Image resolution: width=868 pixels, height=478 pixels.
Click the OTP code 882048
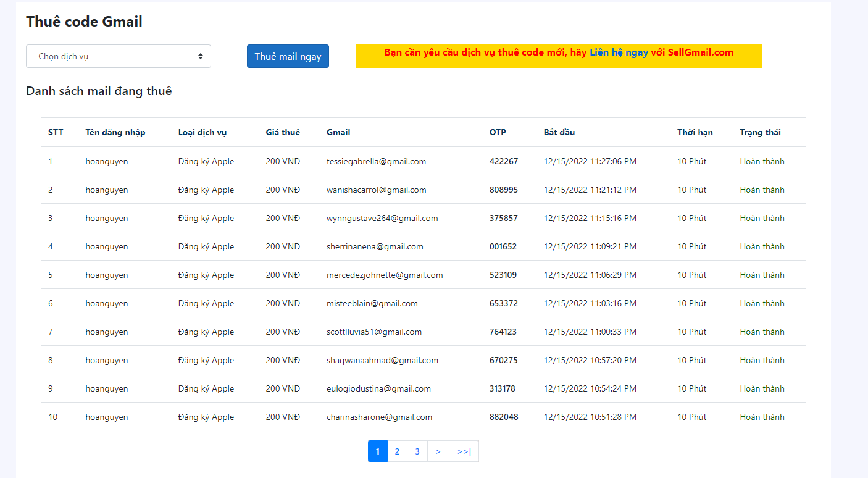504,417
